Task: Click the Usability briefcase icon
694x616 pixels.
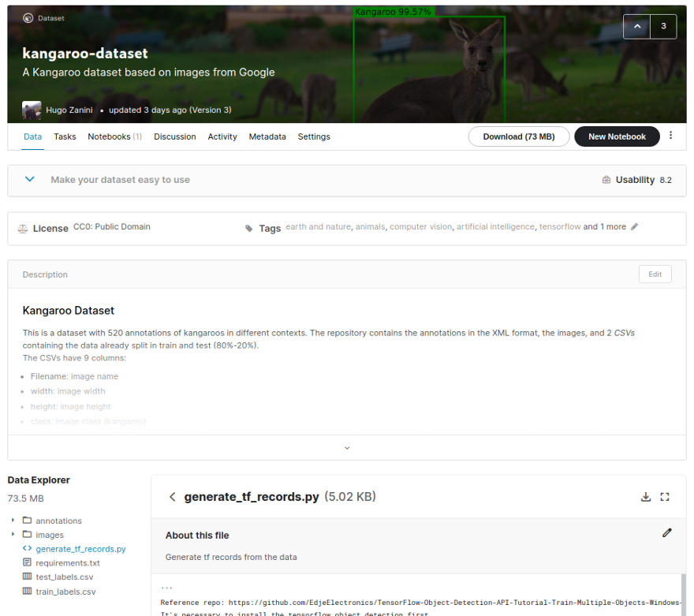Action: pyautogui.click(x=606, y=180)
